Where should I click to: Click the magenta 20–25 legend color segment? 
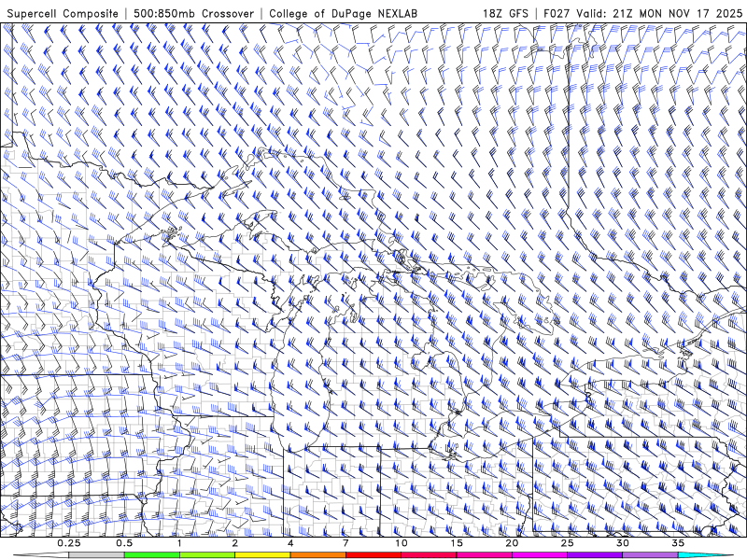[x=540, y=555]
